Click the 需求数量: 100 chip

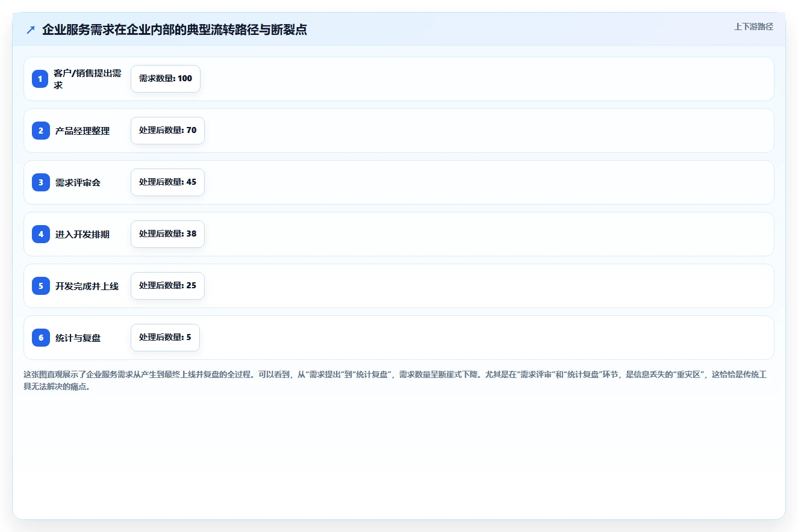166,79
